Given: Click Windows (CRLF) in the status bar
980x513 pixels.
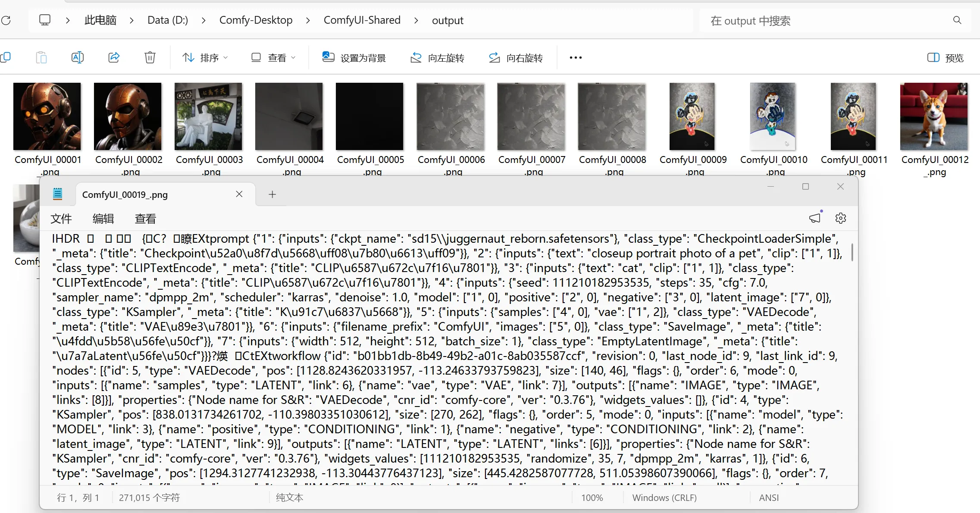Looking at the screenshot, I should [x=664, y=497].
